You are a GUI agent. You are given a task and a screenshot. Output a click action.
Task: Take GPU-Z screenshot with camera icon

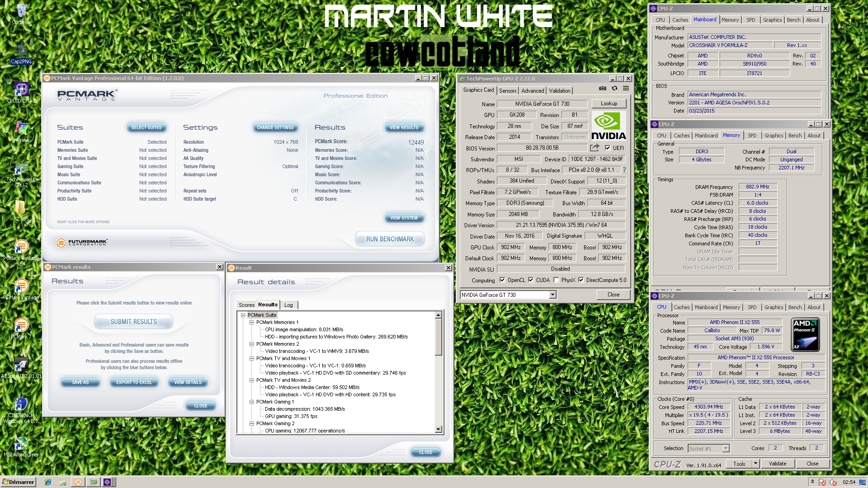(x=602, y=89)
